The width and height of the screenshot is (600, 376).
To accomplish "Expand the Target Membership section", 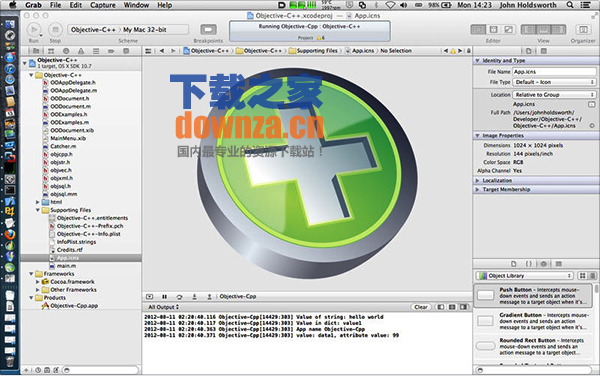I will point(477,189).
